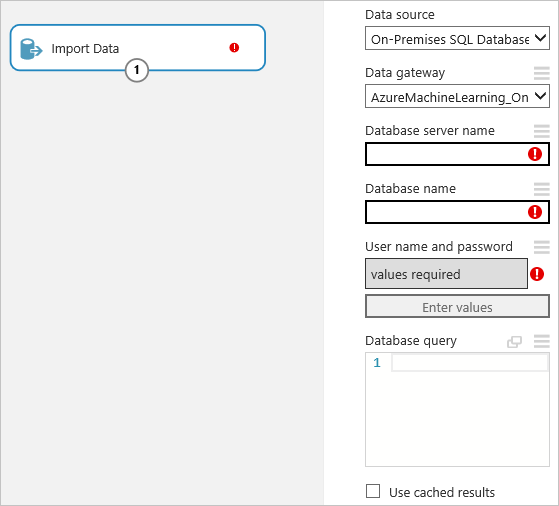Viewport: 559px width, 506px height.
Task: Click line number 1 in the query editor
Action: pyautogui.click(x=377, y=363)
